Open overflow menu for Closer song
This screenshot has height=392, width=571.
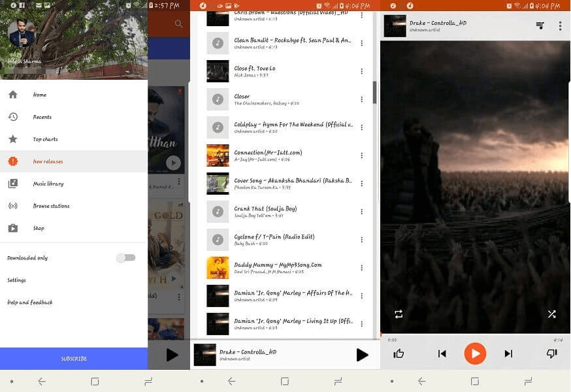(x=361, y=99)
